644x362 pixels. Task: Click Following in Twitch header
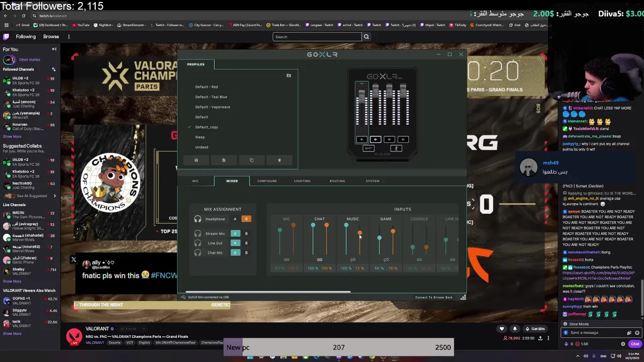(x=26, y=37)
